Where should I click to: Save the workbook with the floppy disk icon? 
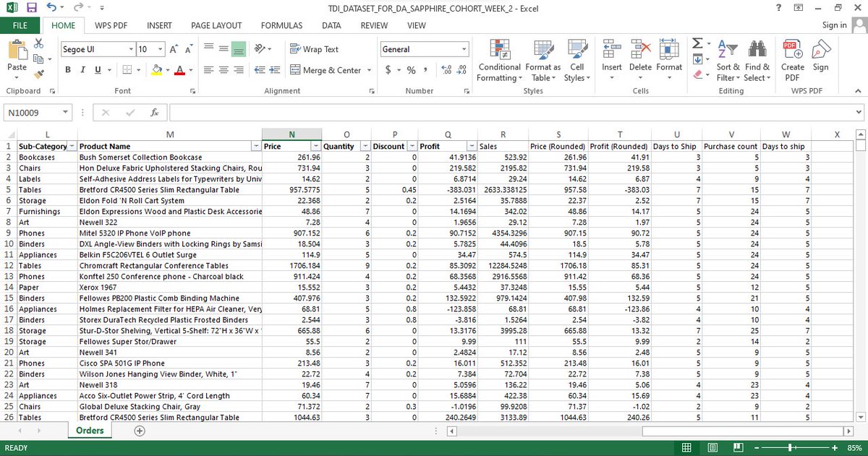point(31,8)
